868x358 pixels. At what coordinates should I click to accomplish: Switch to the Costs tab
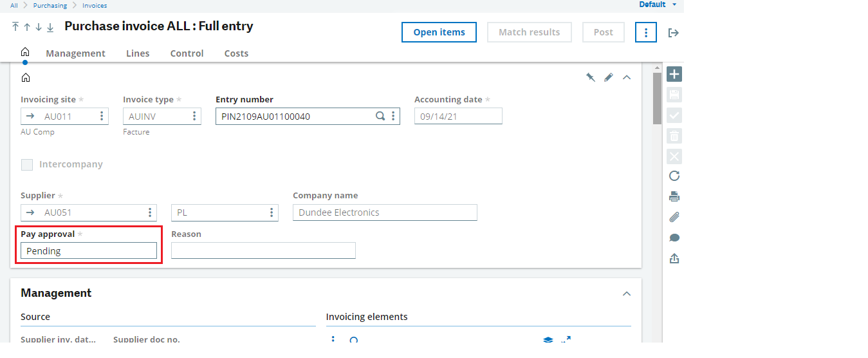coord(236,53)
